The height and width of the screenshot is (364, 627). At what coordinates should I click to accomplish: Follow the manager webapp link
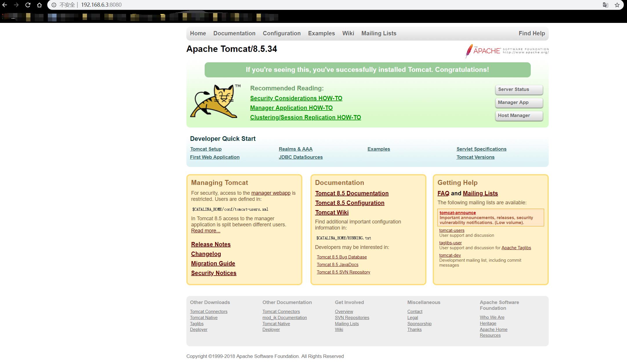(x=271, y=193)
